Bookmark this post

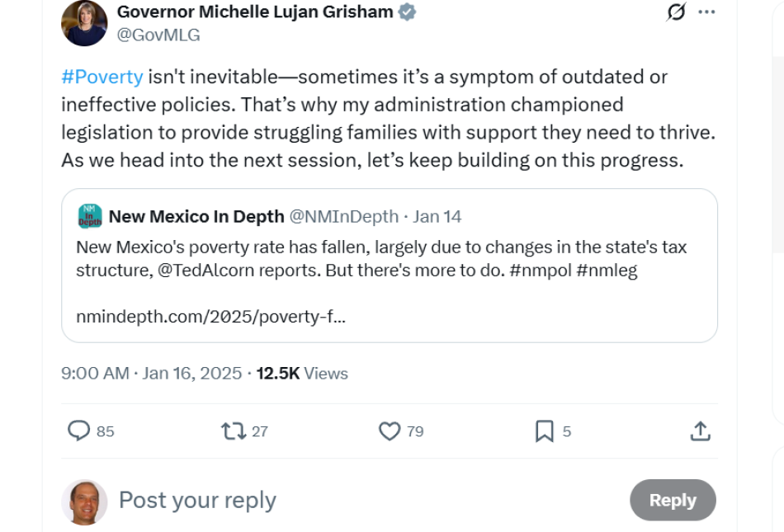pyautogui.click(x=545, y=431)
